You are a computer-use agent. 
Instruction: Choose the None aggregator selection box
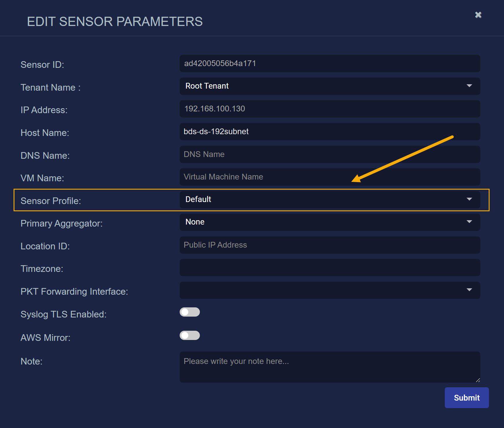click(318, 222)
